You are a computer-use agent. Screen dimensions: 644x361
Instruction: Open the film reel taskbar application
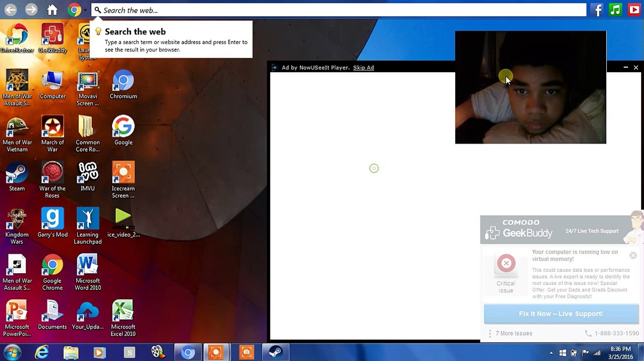(158, 353)
